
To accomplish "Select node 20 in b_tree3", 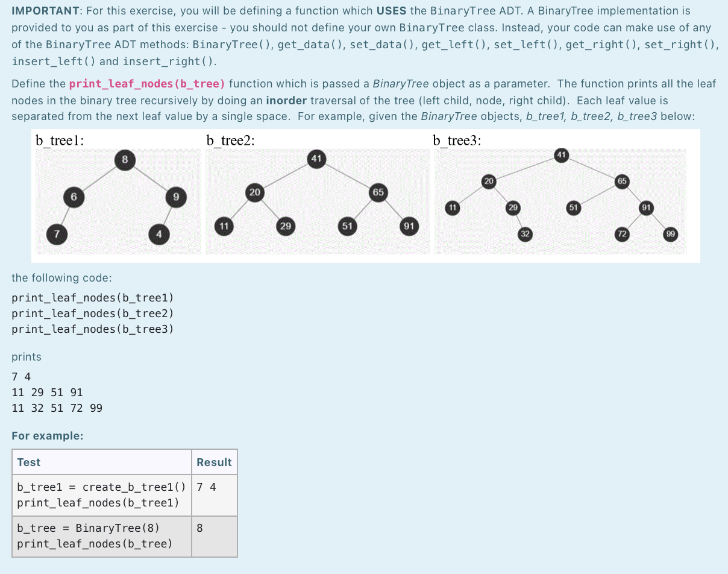I will tap(488, 181).
